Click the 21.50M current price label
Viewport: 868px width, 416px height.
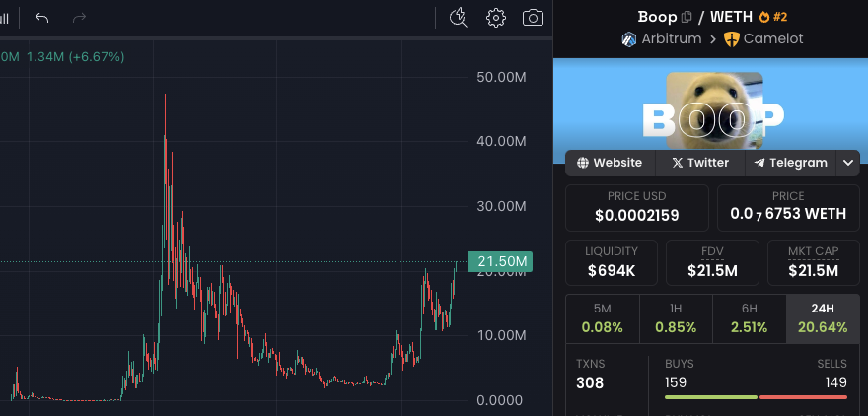tap(500, 261)
